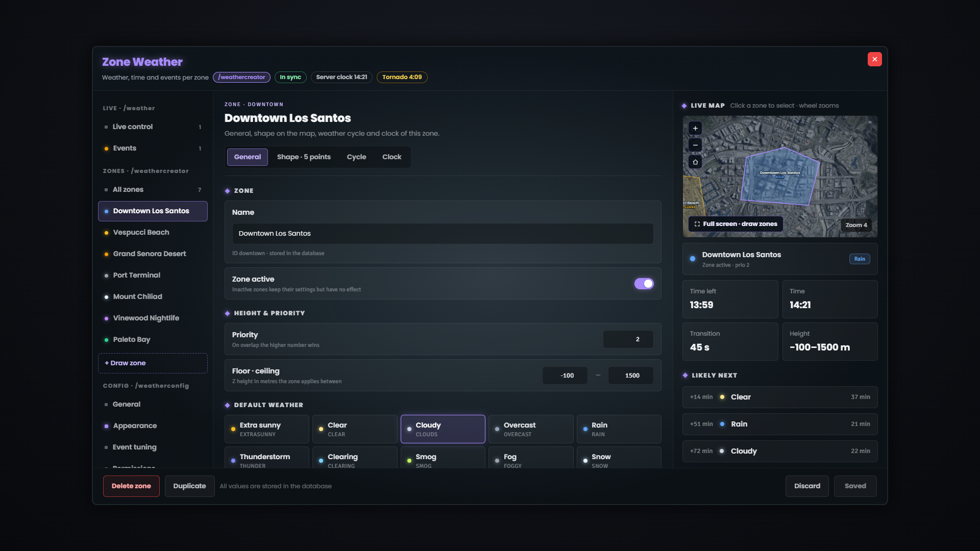Open the Shape · 5 points tab

click(304, 157)
